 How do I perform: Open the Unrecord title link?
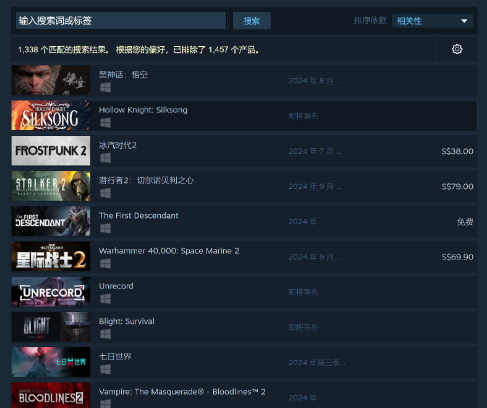point(116,286)
